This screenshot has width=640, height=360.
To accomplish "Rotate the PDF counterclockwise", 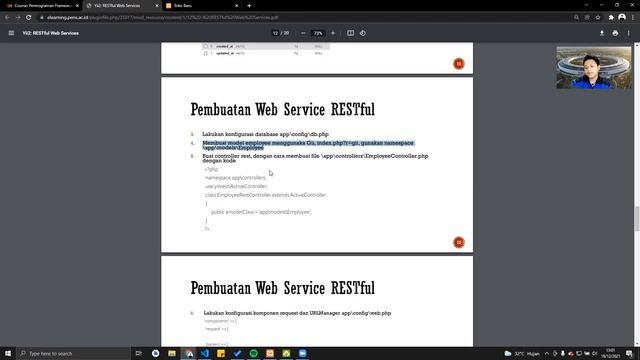I will pyautogui.click(x=363, y=33).
